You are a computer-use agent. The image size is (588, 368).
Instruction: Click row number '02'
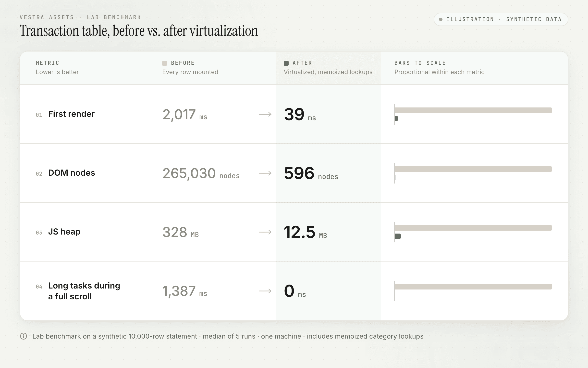(39, 174)
